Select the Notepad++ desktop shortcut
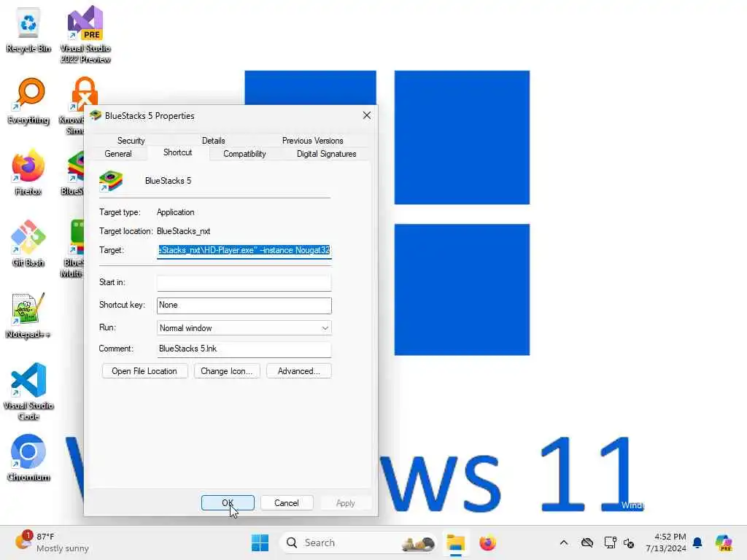Image resolution: width=747 pixels, height=560 pixels. 28,316
